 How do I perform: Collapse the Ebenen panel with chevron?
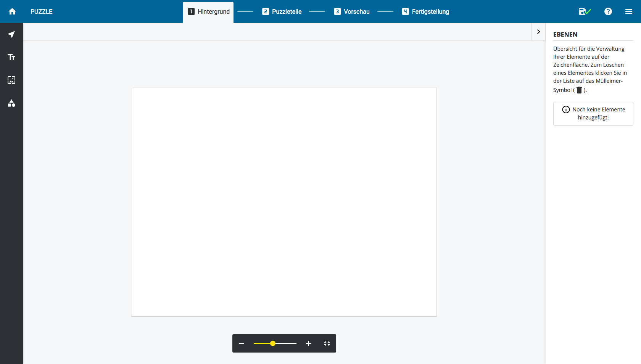point(538,32)
